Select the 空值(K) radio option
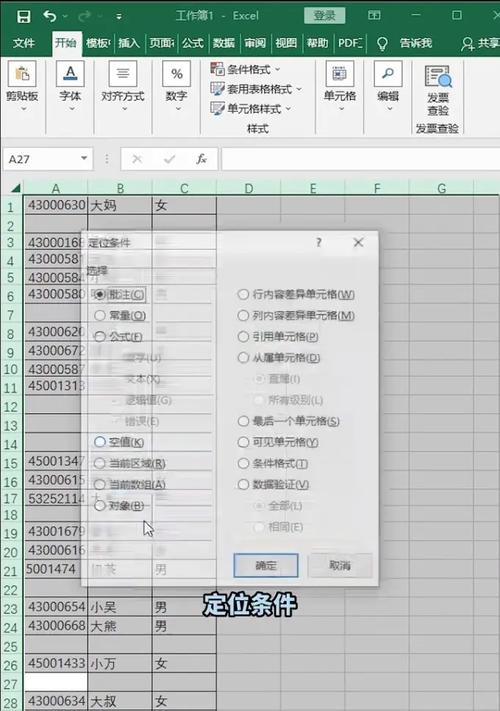Viewport: 500px width, 711px height. tap(119, 442)
